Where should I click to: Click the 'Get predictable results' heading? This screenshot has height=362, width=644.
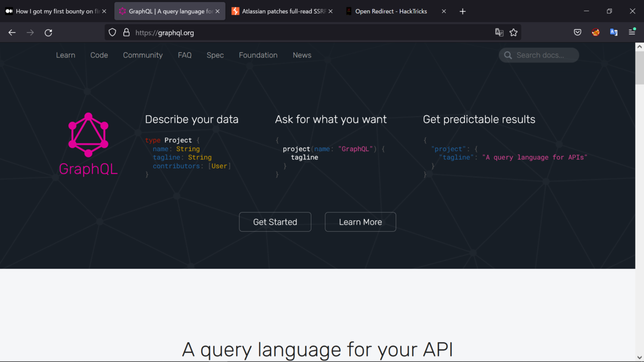(x=479, y=120)
